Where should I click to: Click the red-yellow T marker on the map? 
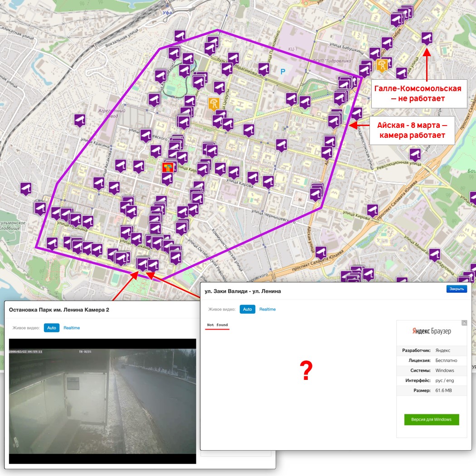[x=168, y=168]
